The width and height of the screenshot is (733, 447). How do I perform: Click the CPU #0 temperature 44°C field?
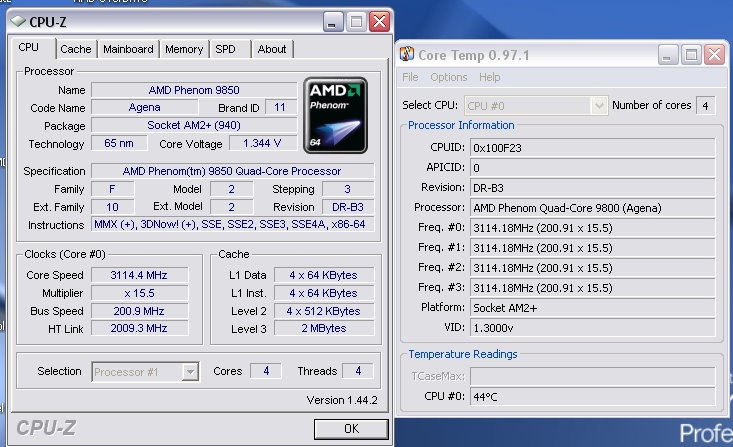pyautogui.click(x=592, y=397)
